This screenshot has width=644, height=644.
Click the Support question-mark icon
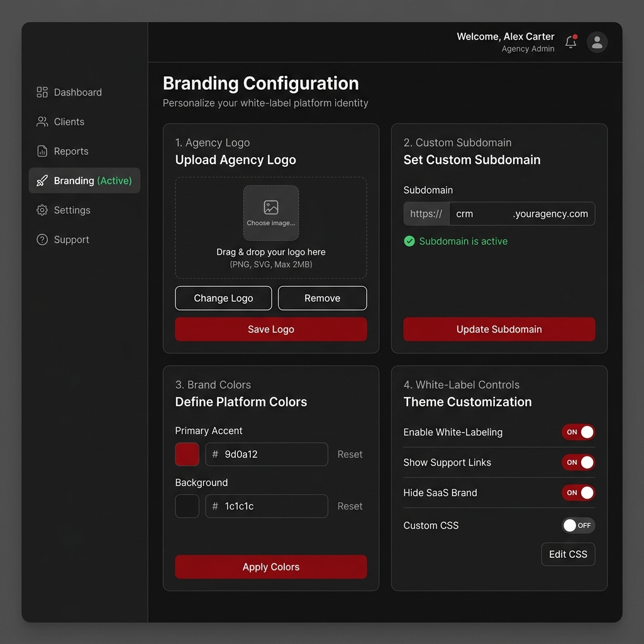tap(42, 240)
